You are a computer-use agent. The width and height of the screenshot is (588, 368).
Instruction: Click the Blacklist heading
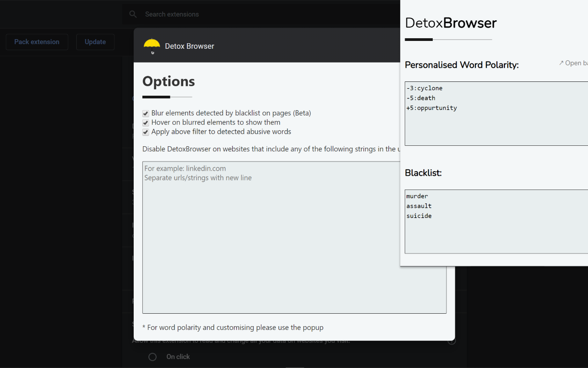(423, 173)
